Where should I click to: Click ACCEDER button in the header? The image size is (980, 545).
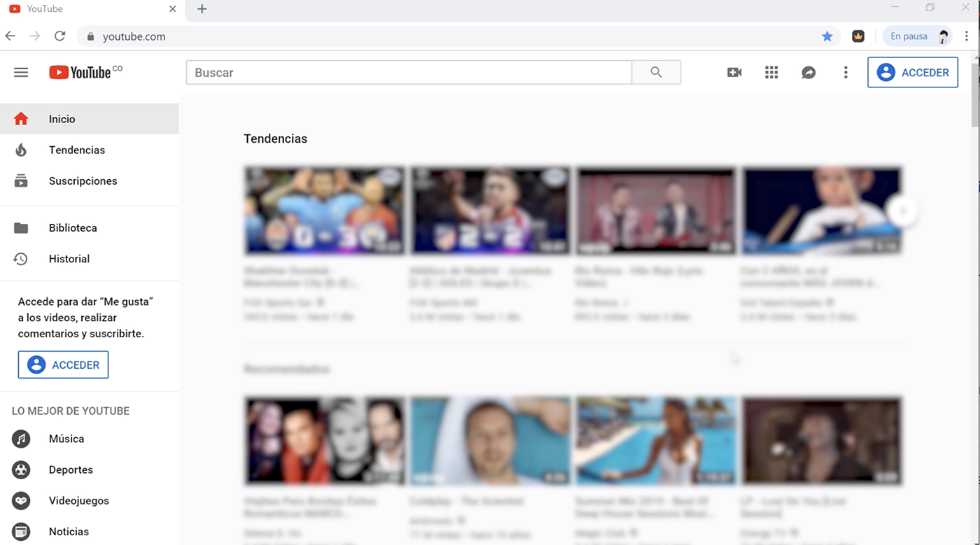point(913,72)
